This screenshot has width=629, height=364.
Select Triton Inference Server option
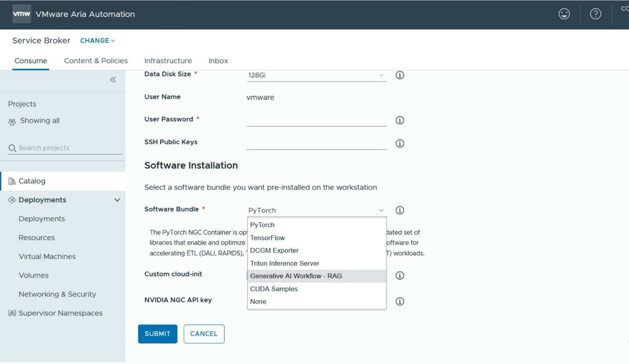[x=317, y=263]
